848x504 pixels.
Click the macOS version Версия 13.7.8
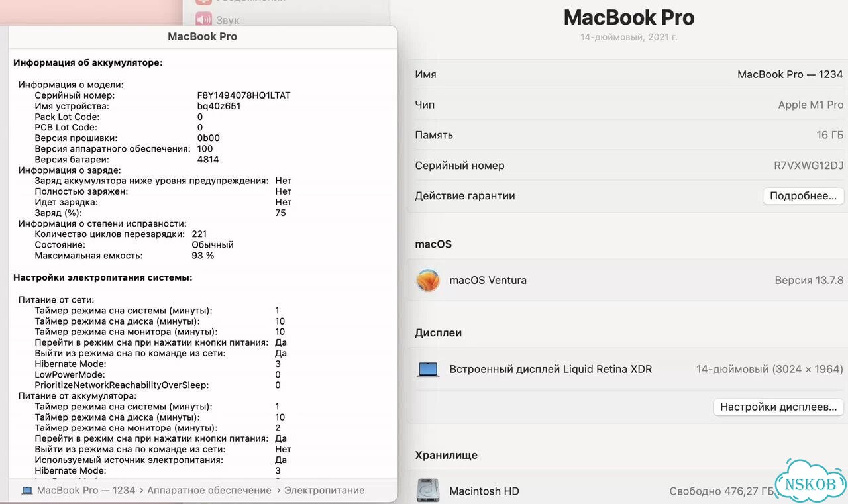point(809,281)
